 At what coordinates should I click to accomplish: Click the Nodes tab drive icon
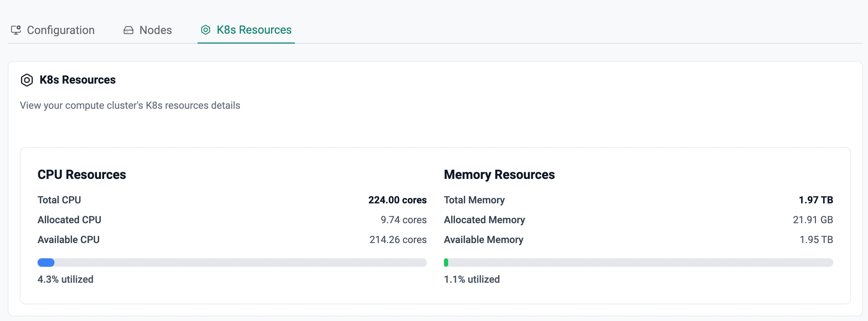coord(128,30)
